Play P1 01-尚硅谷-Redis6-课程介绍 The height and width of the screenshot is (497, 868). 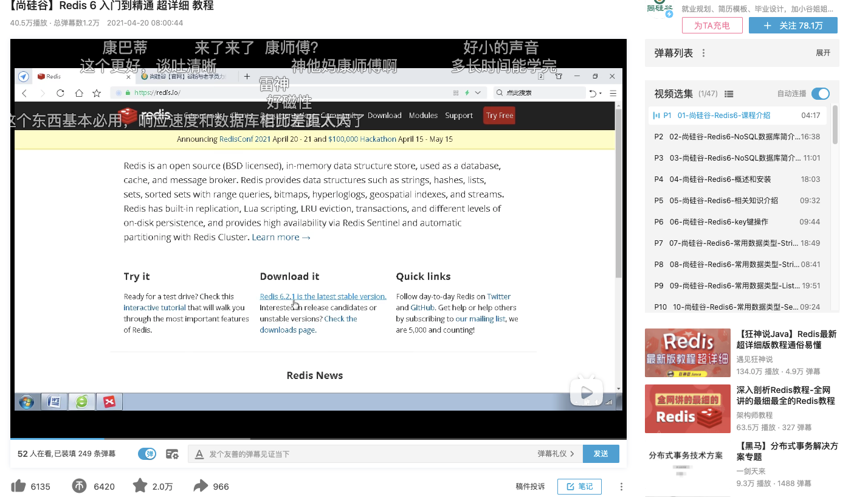coord(738,116)
